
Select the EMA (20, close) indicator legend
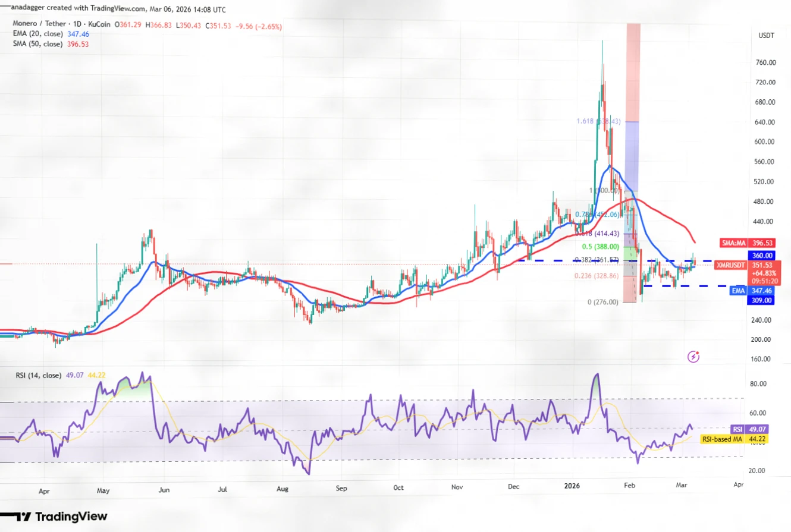(x=39, y=34)
